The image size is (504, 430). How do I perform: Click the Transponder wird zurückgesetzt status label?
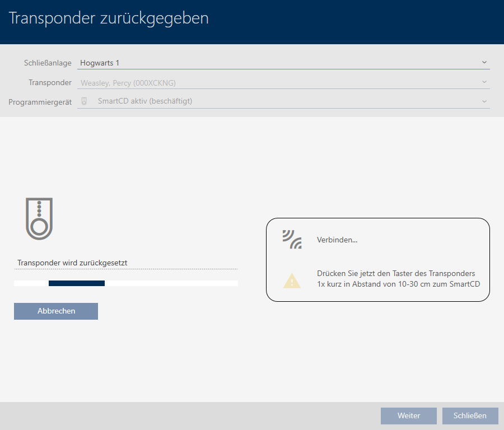76,263
